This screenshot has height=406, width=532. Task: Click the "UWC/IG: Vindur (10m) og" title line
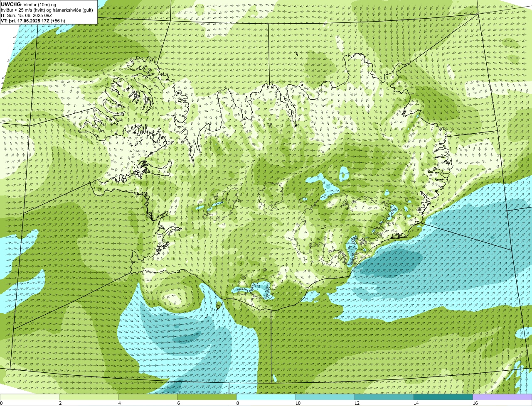click(29, 5)
